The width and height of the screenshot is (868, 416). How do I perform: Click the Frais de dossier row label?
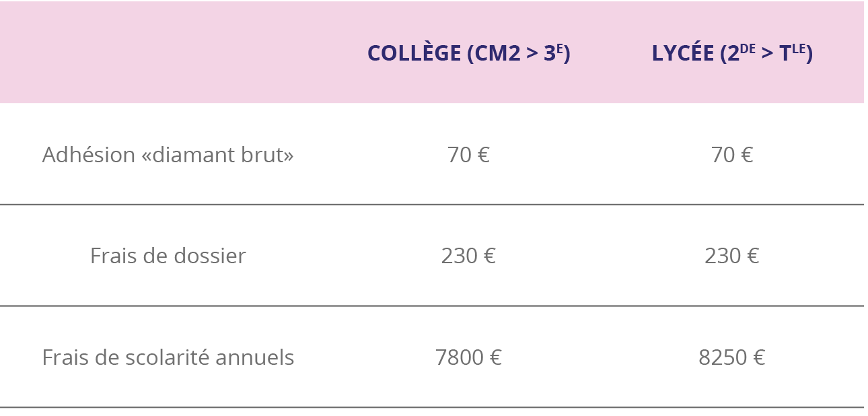168,256
